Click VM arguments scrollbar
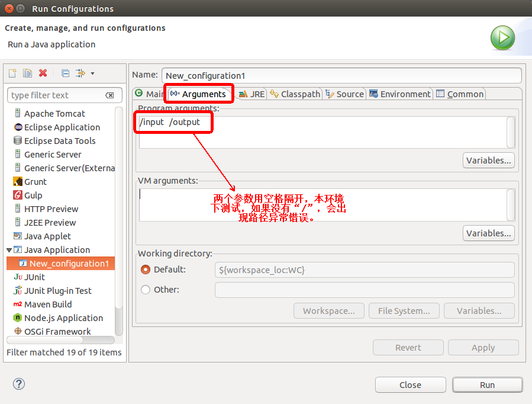 (x=511, y=205)
